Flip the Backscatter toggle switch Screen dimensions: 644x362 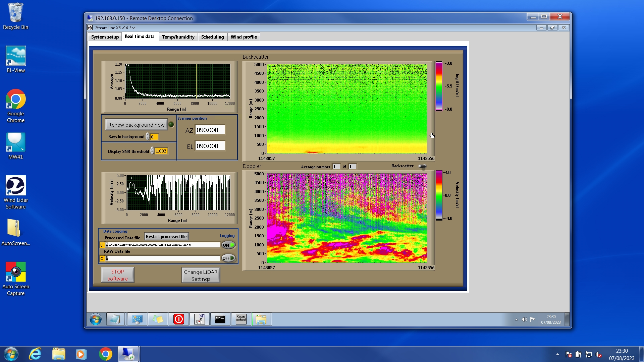(422, 166)
